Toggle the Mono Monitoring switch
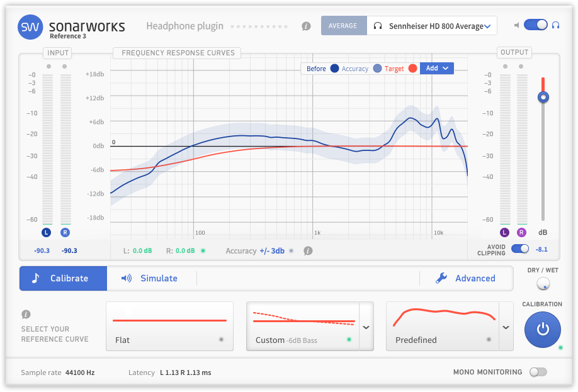The height and width of the screenshot is (392, 578). (x=538, y=372)
